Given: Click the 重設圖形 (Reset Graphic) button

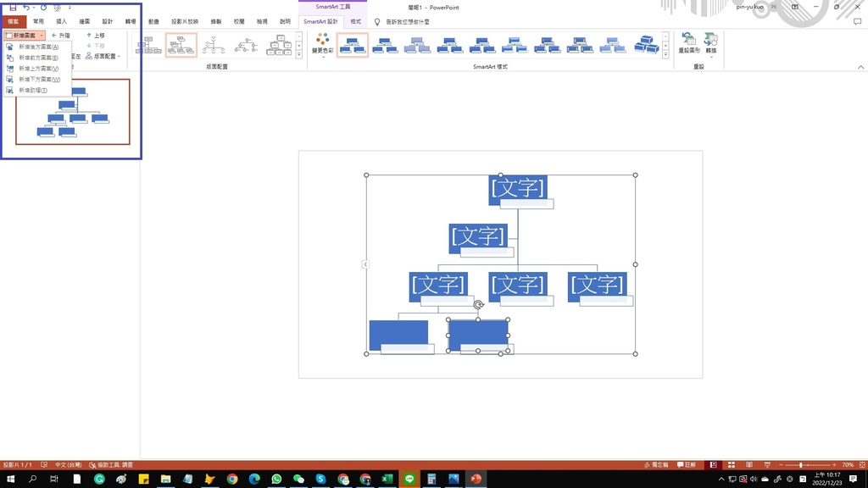Looking at the screenshot, I should coord(689,43).
